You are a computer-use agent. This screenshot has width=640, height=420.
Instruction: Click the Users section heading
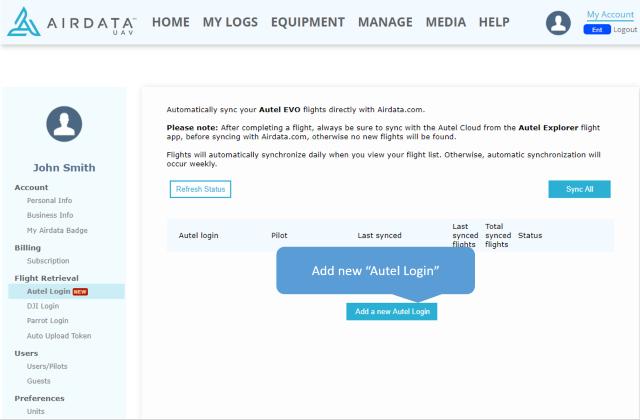pos(26,353)
